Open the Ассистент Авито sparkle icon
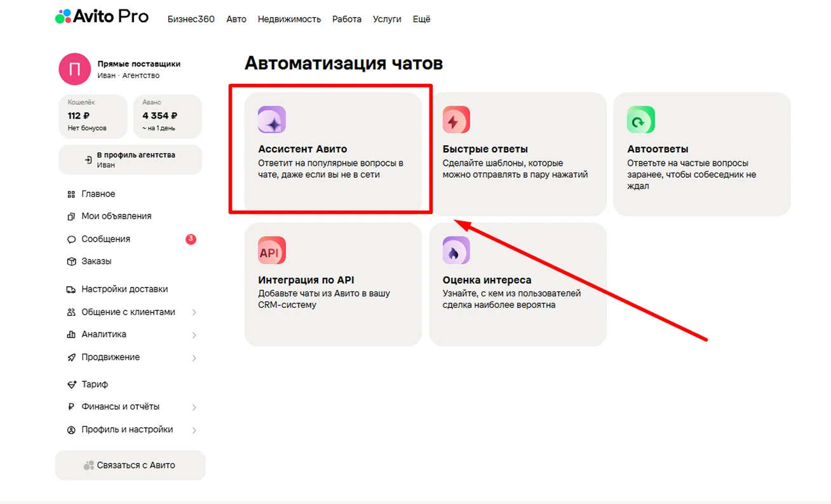 pos(272,119)
